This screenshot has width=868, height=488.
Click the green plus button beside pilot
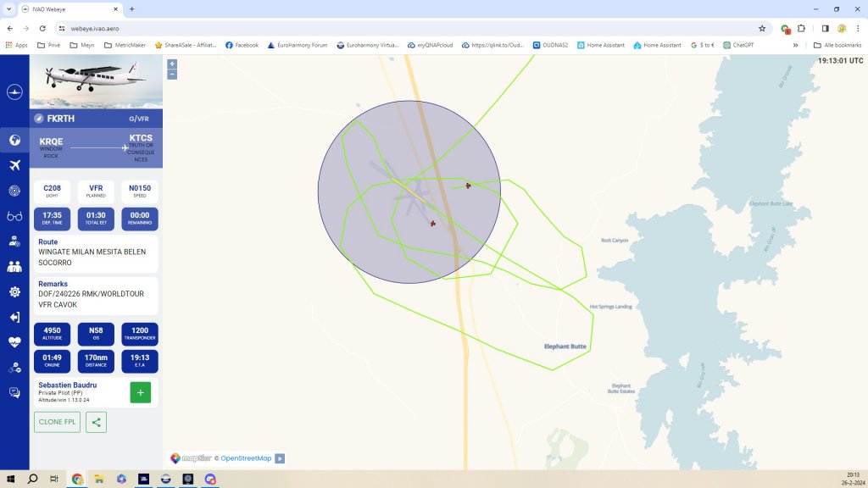(140, 392)
